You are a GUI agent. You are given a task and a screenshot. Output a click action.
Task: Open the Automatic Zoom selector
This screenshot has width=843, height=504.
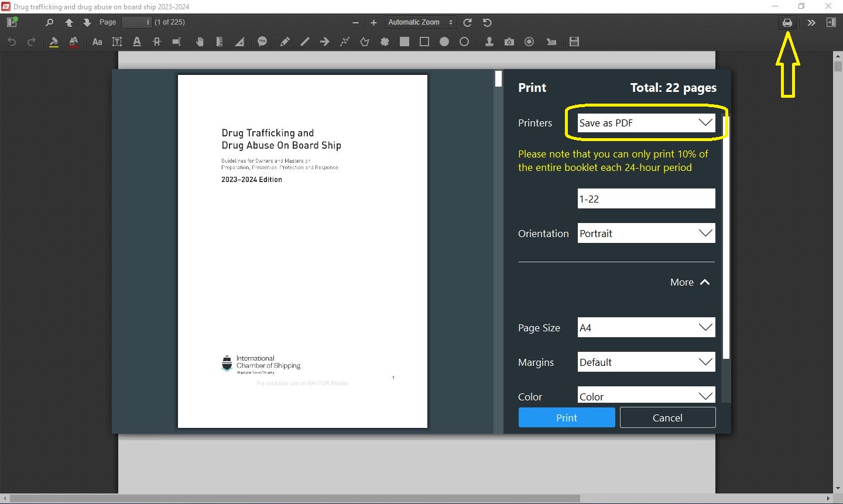(420, 22)
